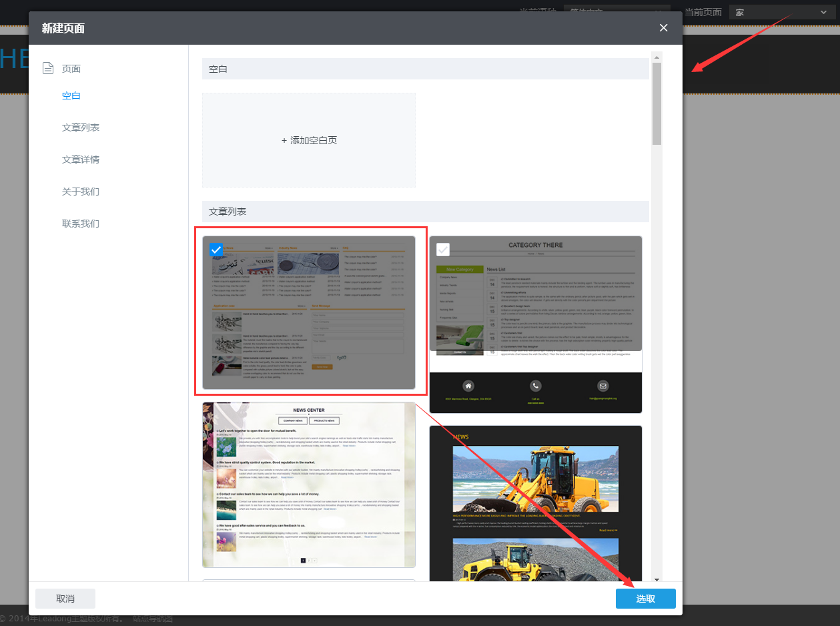Uncheck the blue checkbox on the first article-list template
The width and height of the screenshot is (840, 626).
pos(216,250)
